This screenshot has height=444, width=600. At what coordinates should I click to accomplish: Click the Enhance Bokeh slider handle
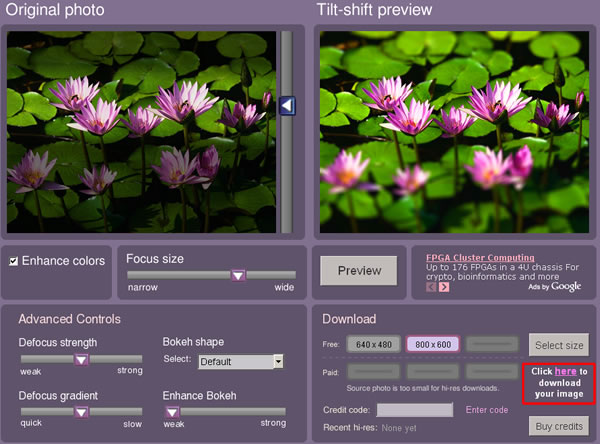tap(172, 411)
